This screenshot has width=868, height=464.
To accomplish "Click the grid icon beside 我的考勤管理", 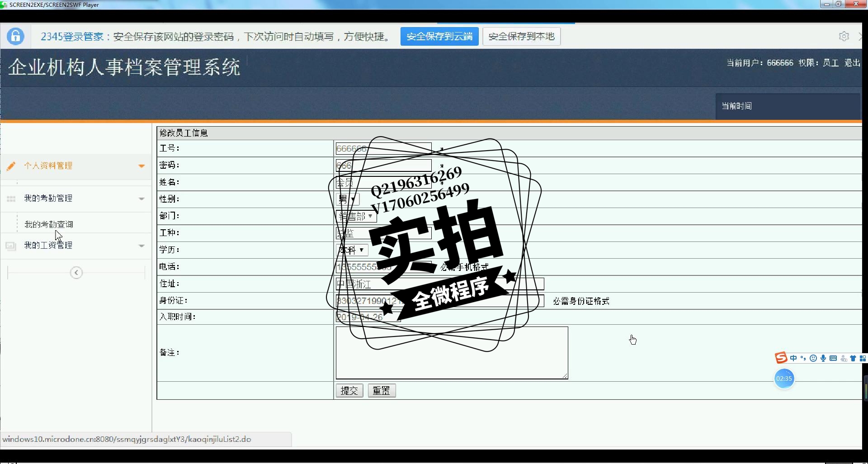I will (x=11, y=199).
